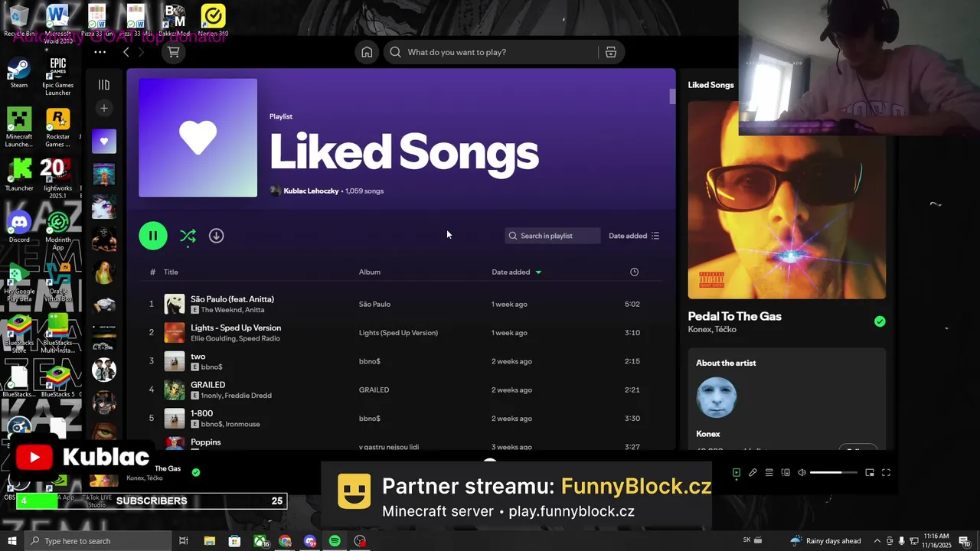Open Konex artist avatar in About panel
Screen dimensions: 980x551
(x=717, y=397)
